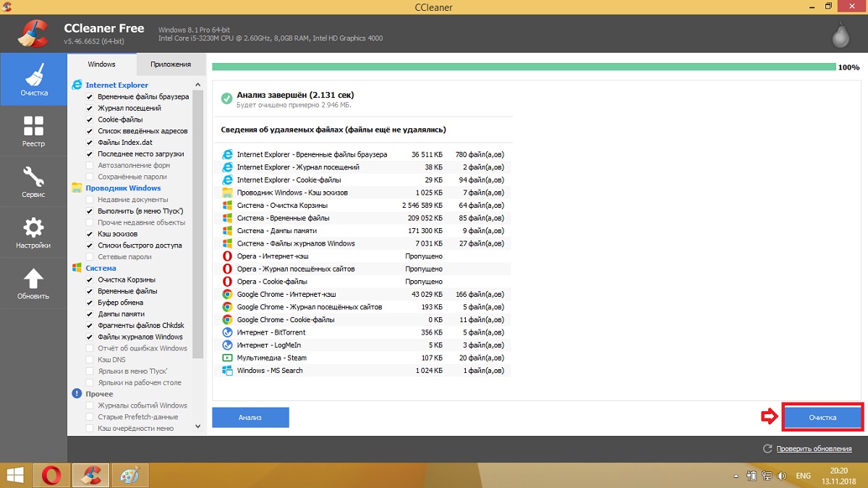Uncheck Дампы памяти
This screenshot has width=868, height=488.
pos(90,314)
